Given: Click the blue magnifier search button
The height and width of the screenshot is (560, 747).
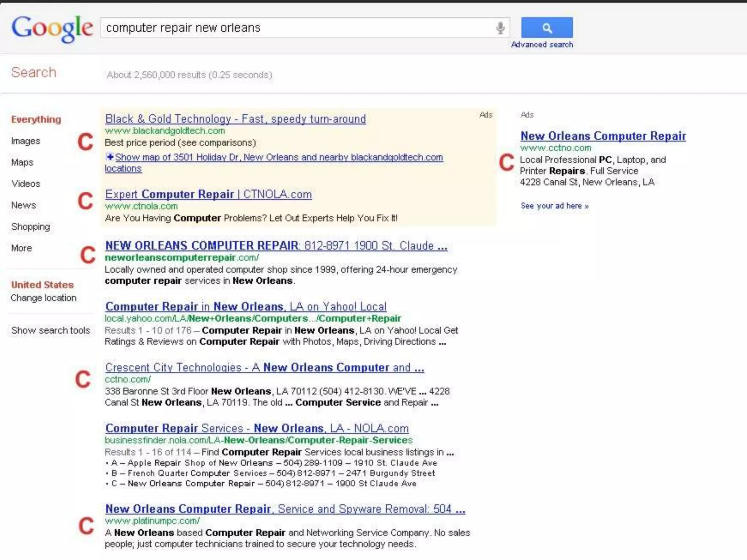Looking at the screenshot, I should tap(546, 28).
